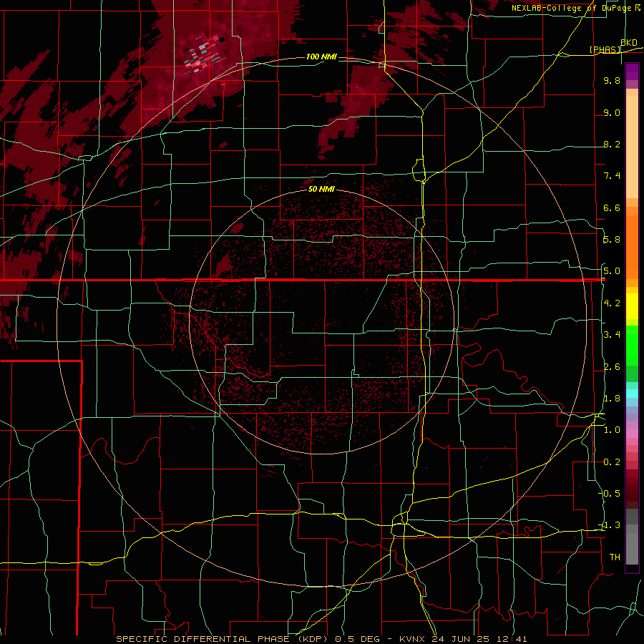This screenshot has width=644, height=644.
Task: Click the 1.0 scale label
Action: [612, 430]
